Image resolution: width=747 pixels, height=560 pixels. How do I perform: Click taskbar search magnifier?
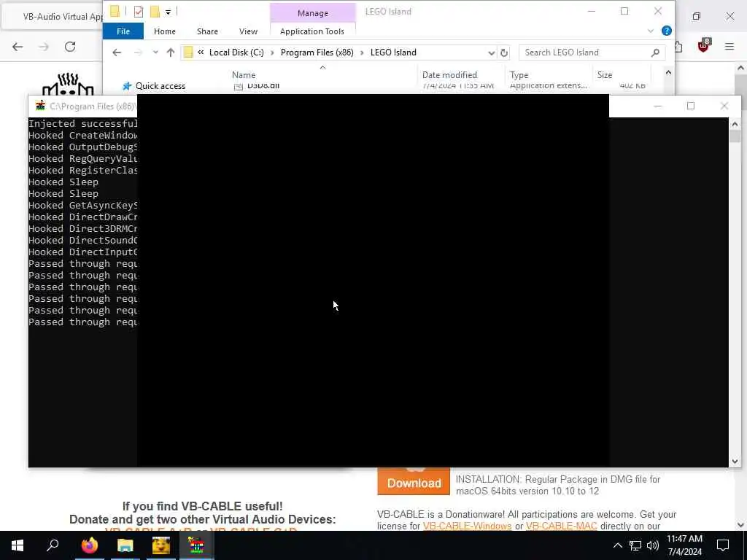click(53, 545)
